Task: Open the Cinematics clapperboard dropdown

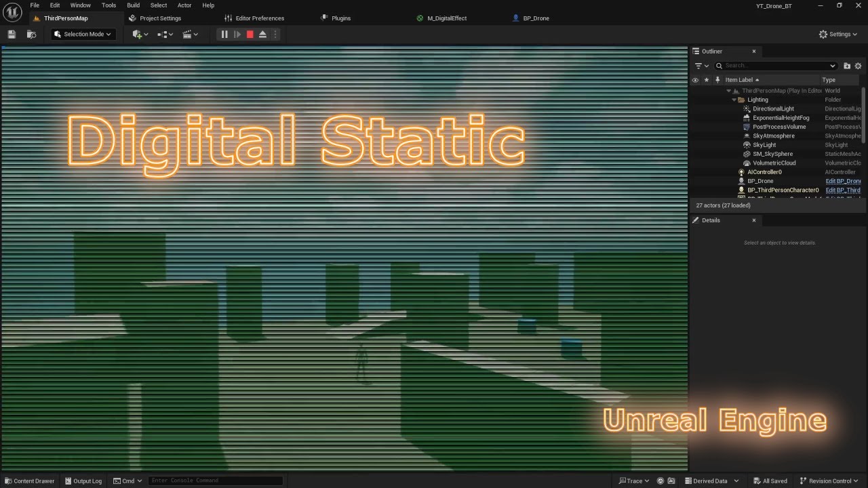Action: click(191, 34)
